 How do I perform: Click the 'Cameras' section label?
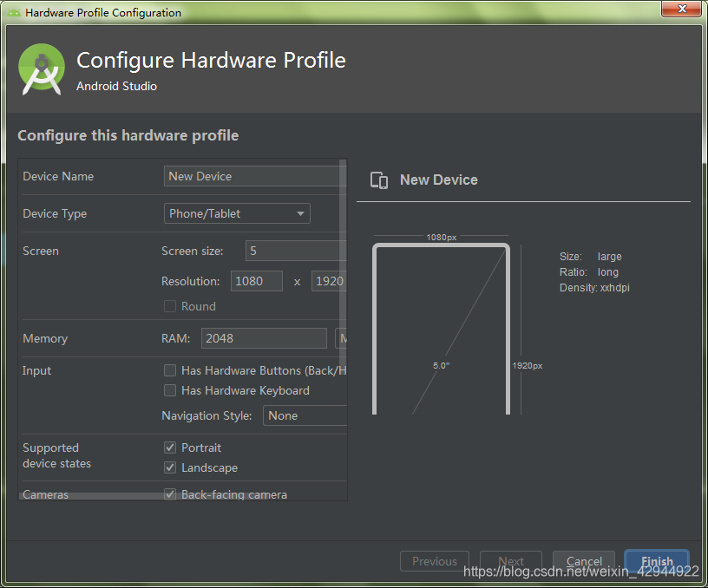pos(46,494)
